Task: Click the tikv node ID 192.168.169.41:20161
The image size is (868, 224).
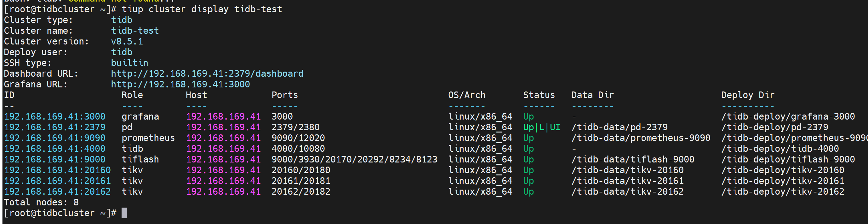Action: click(57, 181)
